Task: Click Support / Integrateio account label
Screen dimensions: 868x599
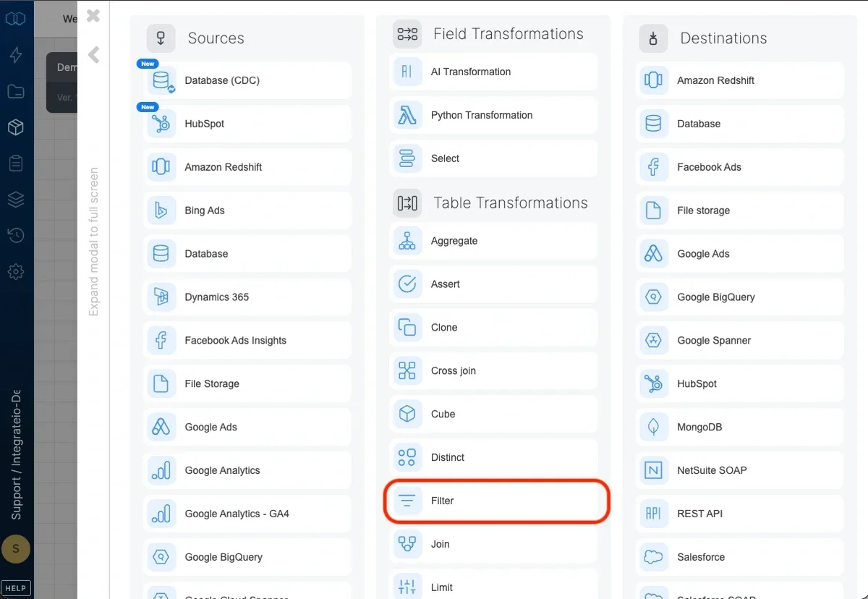Action: click(16, 454)
